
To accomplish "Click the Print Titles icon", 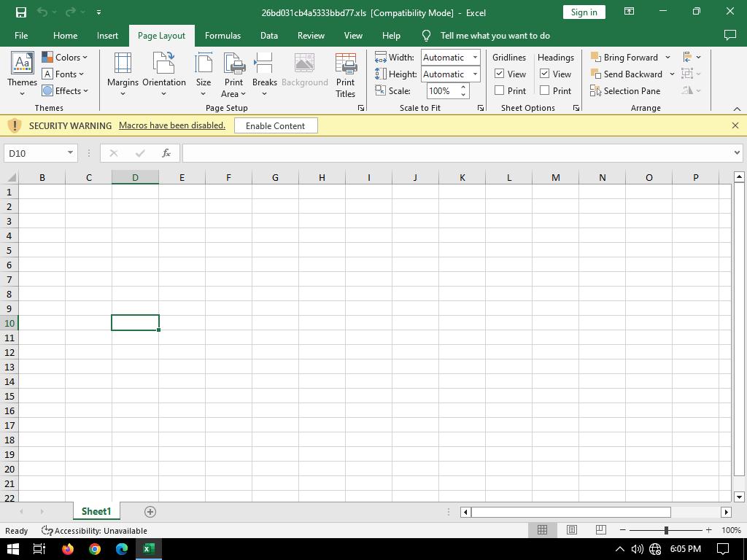I will (345, 74).
